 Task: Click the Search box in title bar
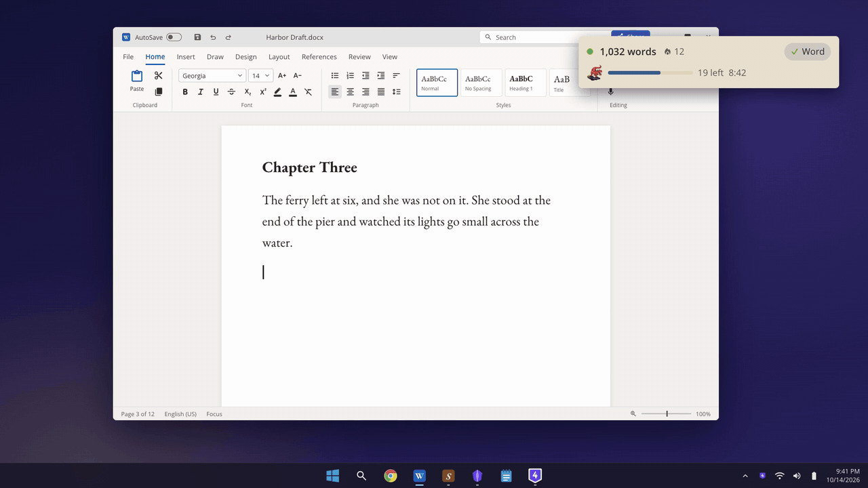544,37
